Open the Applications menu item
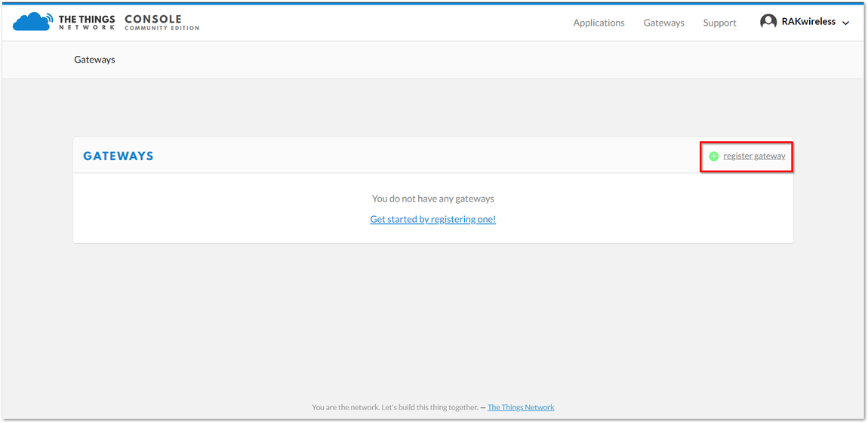 pos(599,23)
